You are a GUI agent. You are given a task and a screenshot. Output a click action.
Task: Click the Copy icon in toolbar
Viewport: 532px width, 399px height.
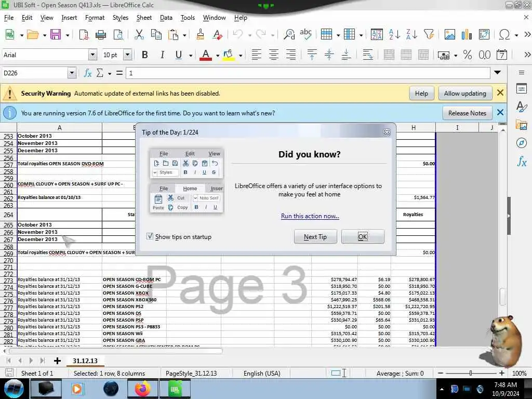coord(156,34)
